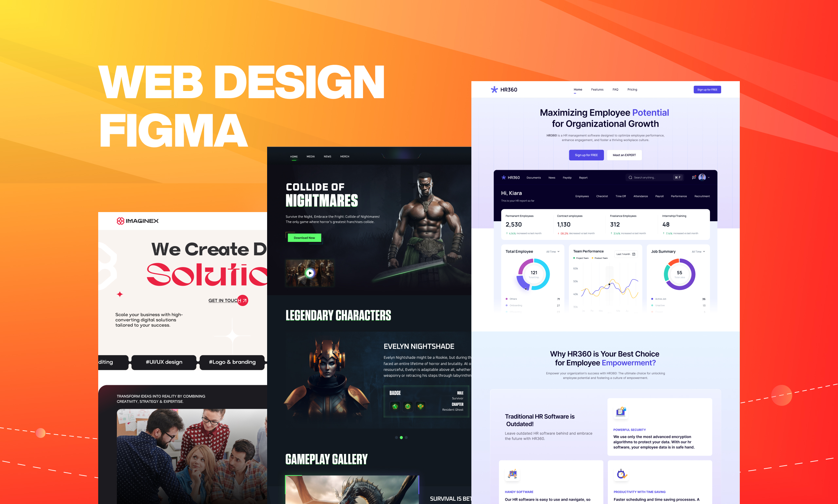
Task: Click the Download Now button on Collide of Nightmares
Action: pos(305,238)
